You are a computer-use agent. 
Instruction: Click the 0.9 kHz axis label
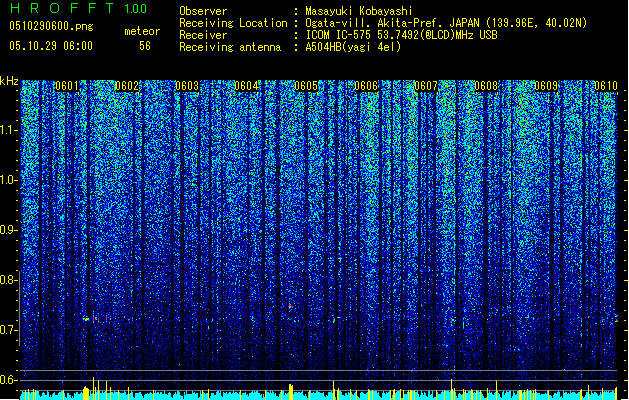(9, 230)
